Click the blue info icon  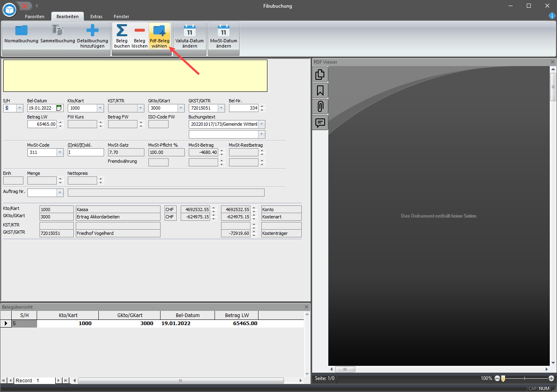(552, 16)
